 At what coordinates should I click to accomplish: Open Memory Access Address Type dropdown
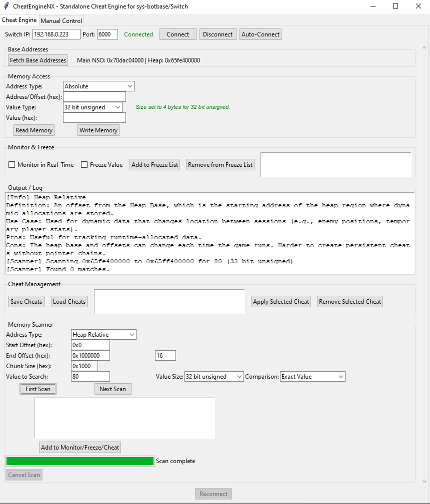coord(98,86)
